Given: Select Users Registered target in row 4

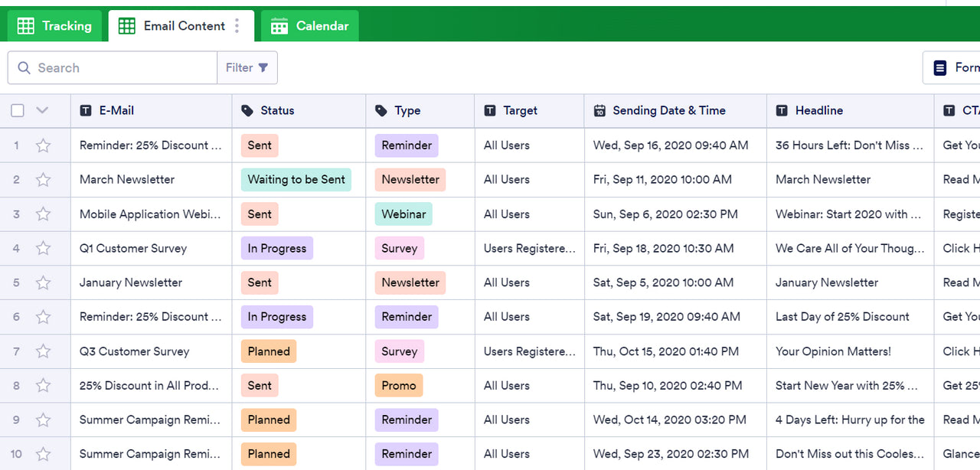Looking at the screenshot, I should [530, 248].
